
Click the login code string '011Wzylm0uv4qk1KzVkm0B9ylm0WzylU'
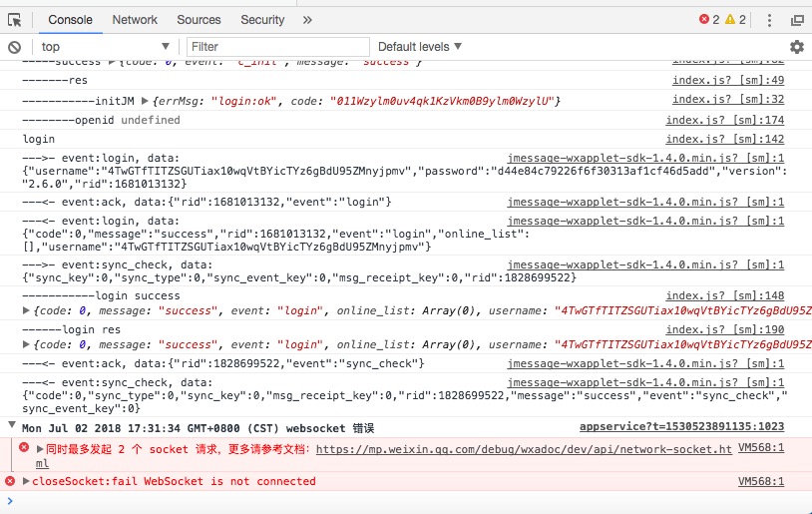[x=442, y=101]
